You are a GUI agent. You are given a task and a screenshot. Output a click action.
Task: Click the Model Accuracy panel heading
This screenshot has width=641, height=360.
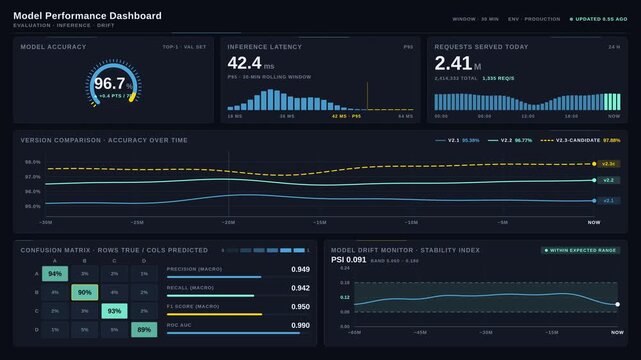pos(54,47)
